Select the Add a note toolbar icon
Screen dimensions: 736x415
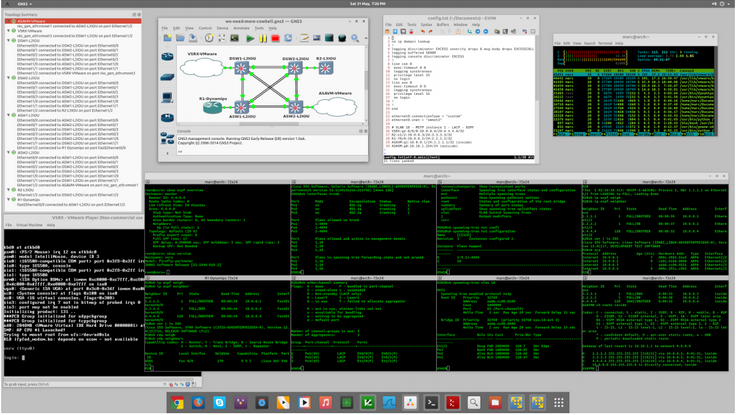pos(302,39)
